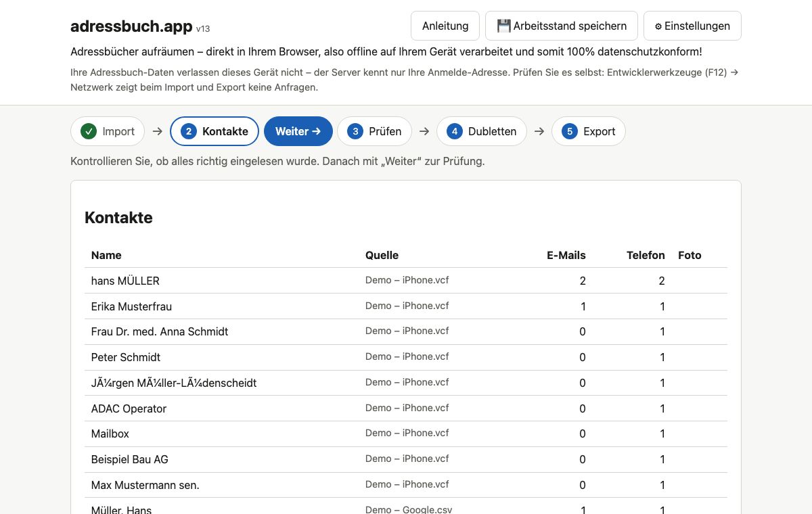Viewport: 812px width, 514px height.
Task: Click Quelle cell of Erika Musterfrau row
Action: 407,306
